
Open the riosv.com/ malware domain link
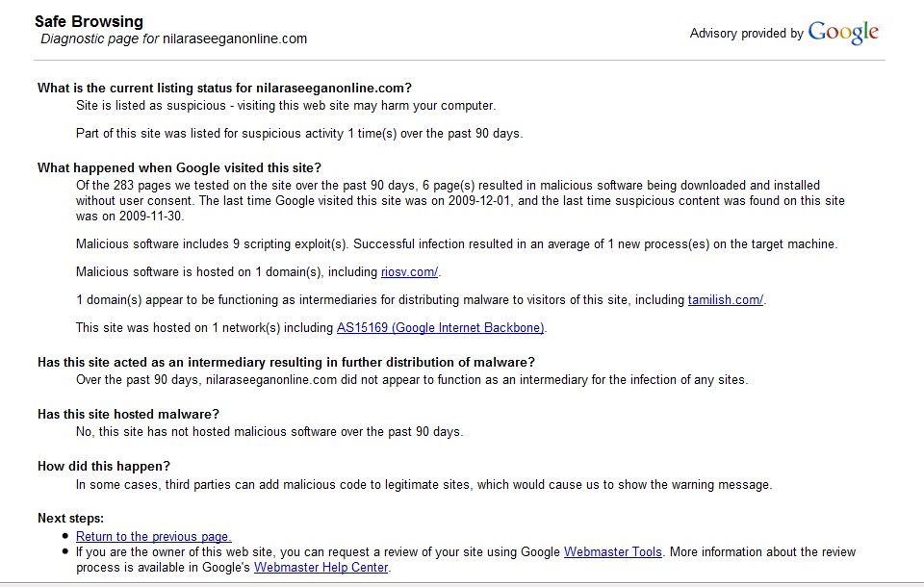point(410,272)
